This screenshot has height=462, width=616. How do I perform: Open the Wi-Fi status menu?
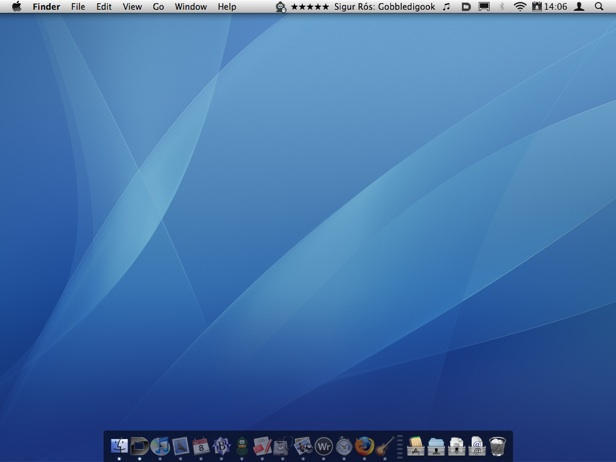click(x=520, y=7)
